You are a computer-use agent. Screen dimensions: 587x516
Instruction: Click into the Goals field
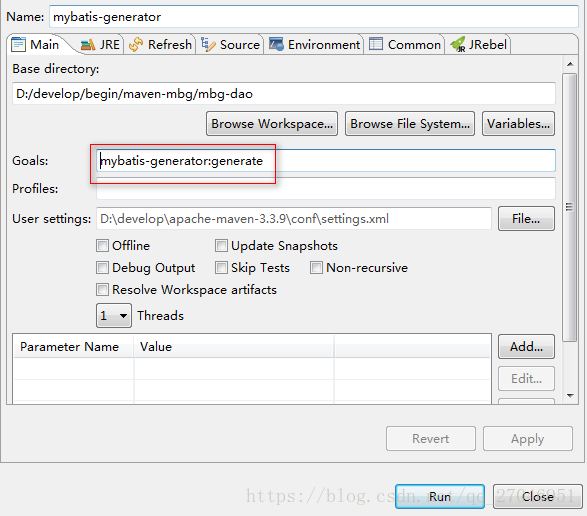(x=326, y=161)
